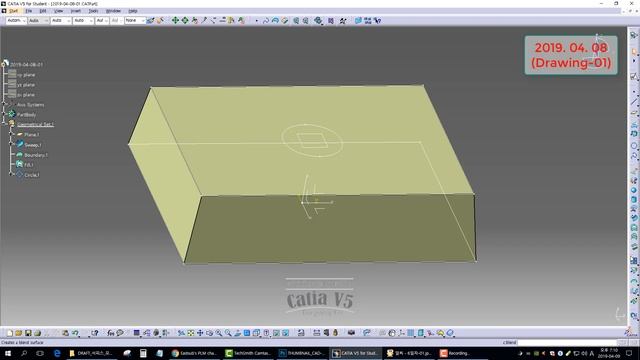Viewport: 640px width, 360px height.
Task: Click the Windows Start button
Action: tap(8, 353)
